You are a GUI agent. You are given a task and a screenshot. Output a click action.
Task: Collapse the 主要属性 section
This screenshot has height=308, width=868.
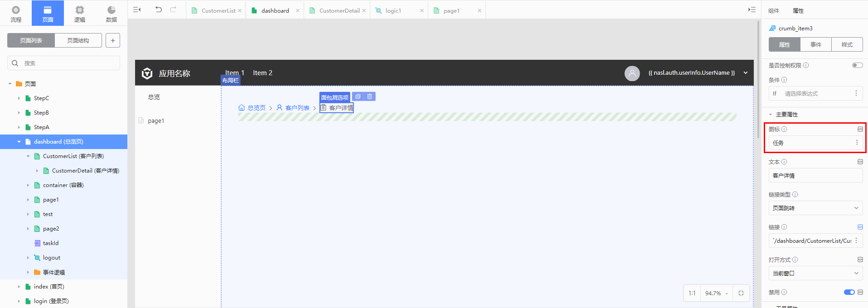[771, 115]
